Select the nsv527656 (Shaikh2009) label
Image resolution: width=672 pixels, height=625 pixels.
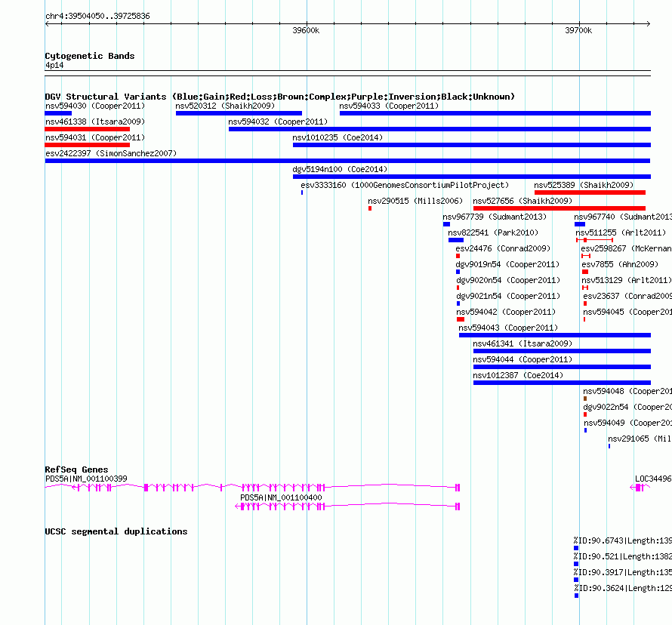pyautogui.click(x=522, y=201)
